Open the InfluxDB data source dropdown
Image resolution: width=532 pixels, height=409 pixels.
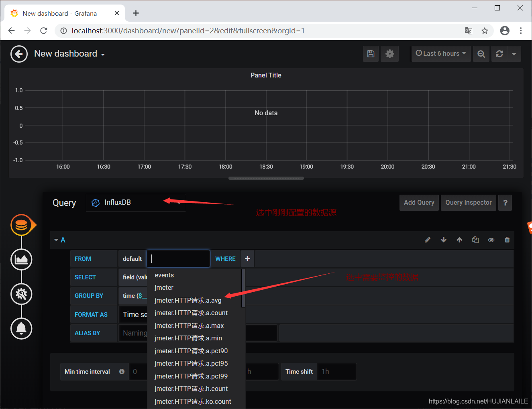click(x=136, y=203)
